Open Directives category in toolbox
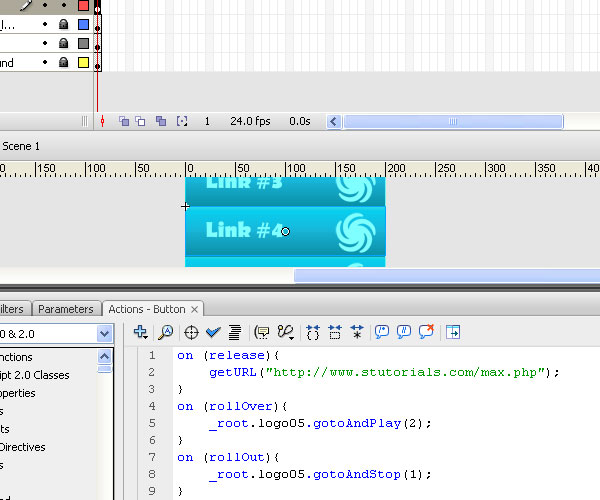The width and height of the screenshot is (600, 500). [x=23, y=447]
